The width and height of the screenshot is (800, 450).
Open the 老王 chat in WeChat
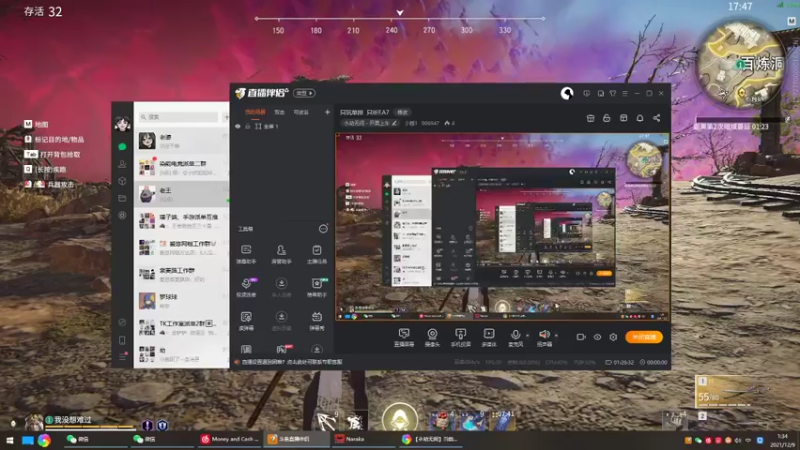point(181,194)
